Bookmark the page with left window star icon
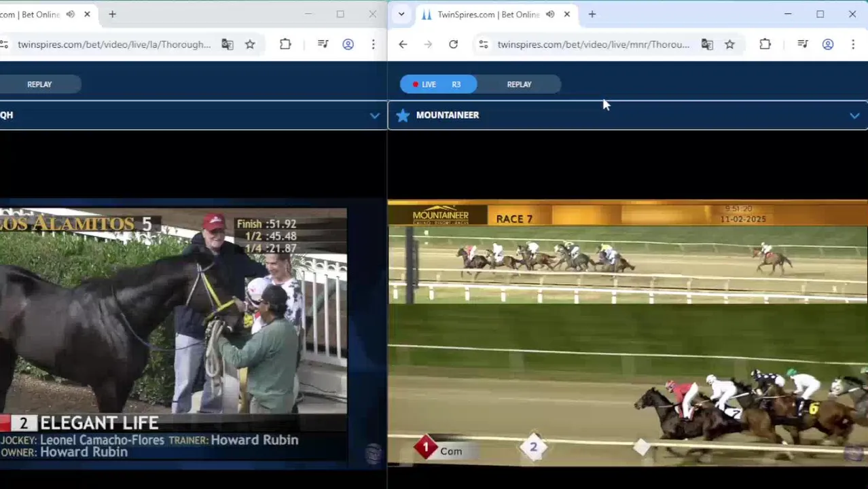868x489 pixels. 250,44
